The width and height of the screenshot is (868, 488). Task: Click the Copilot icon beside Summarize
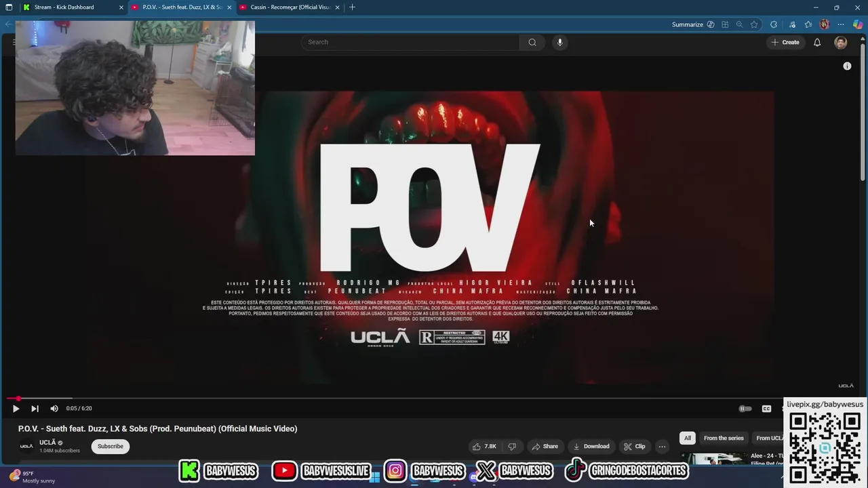tap(711, 24)
